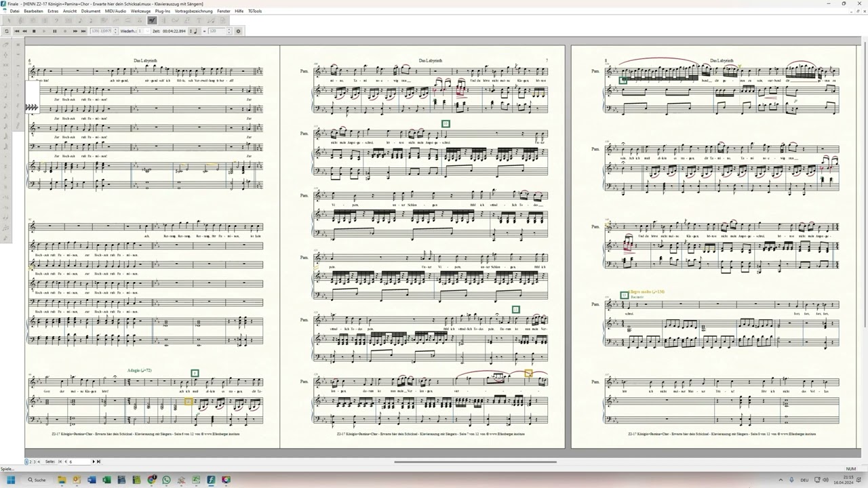Open the playback settings gear

click(238, 31)
